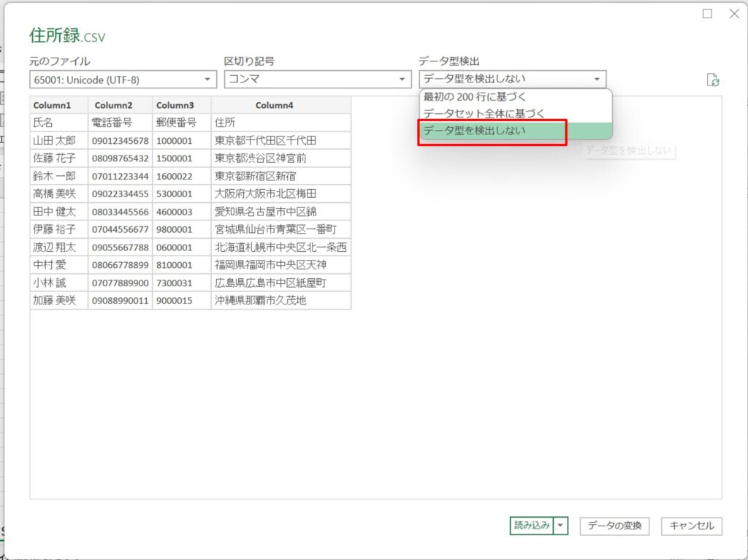
Task: Click the 高橋 美咲 name cell
Action: [58, 194]
